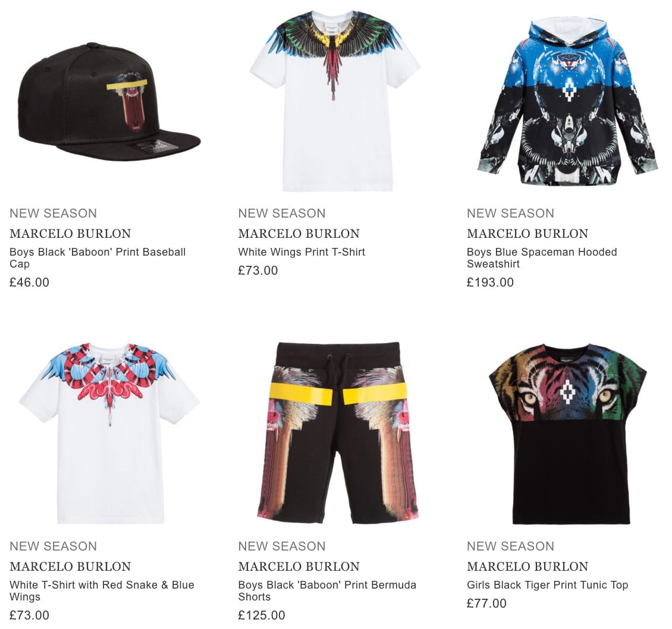Click the Marcelo Burlon brand above the hooded sweatshirt title

pyautogui.click(x=527, y=234)
